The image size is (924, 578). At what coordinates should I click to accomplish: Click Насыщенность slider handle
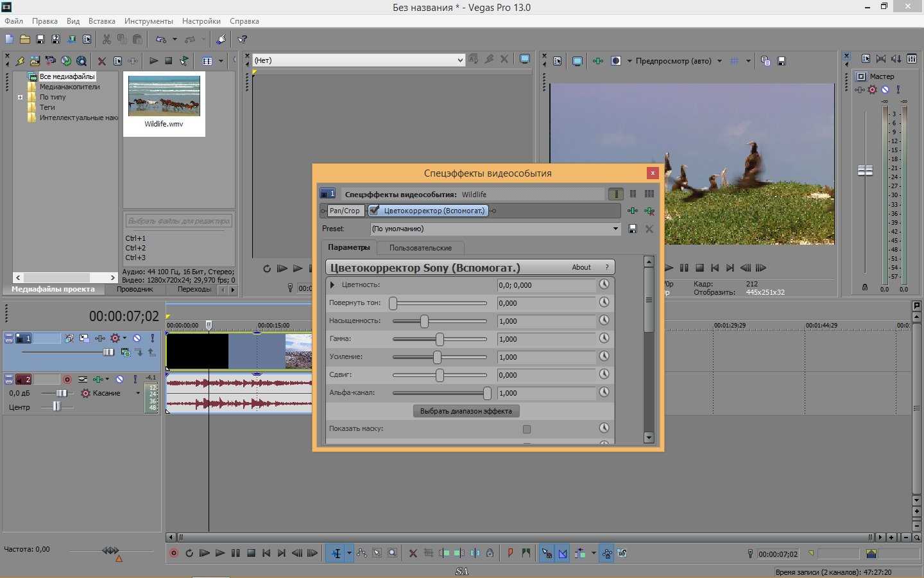pos(424,321)
